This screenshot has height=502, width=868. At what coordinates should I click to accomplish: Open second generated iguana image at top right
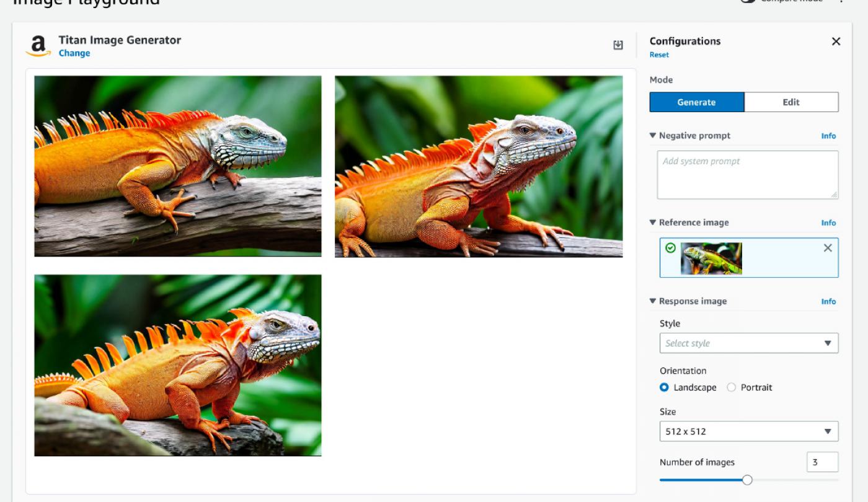click(x=479, y=166)
